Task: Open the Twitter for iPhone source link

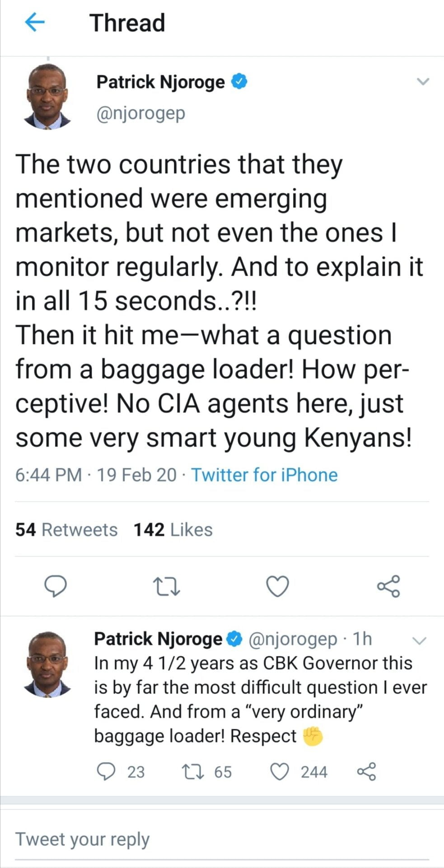Action: coord(264,475)
